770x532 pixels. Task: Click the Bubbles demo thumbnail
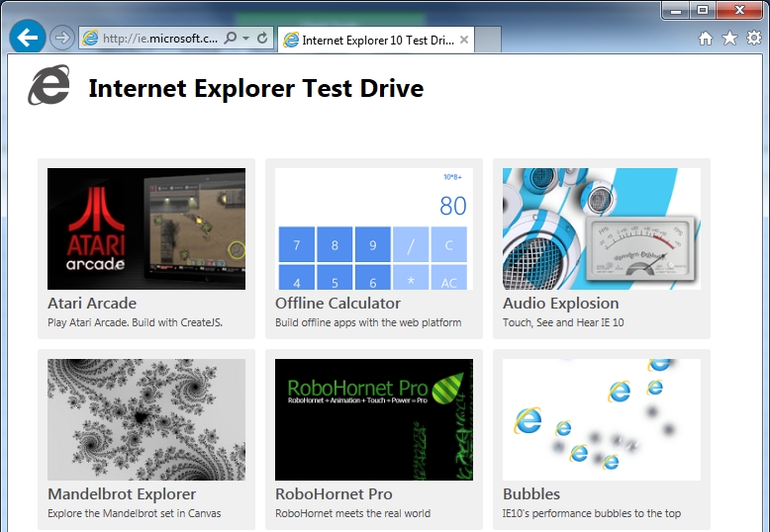tap(602, 419)
